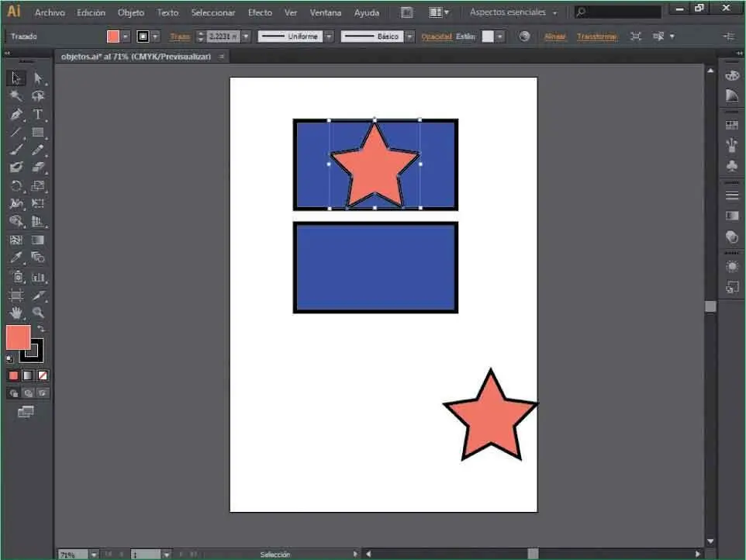
Task: Select the Type tool
Action: (38, 114)
